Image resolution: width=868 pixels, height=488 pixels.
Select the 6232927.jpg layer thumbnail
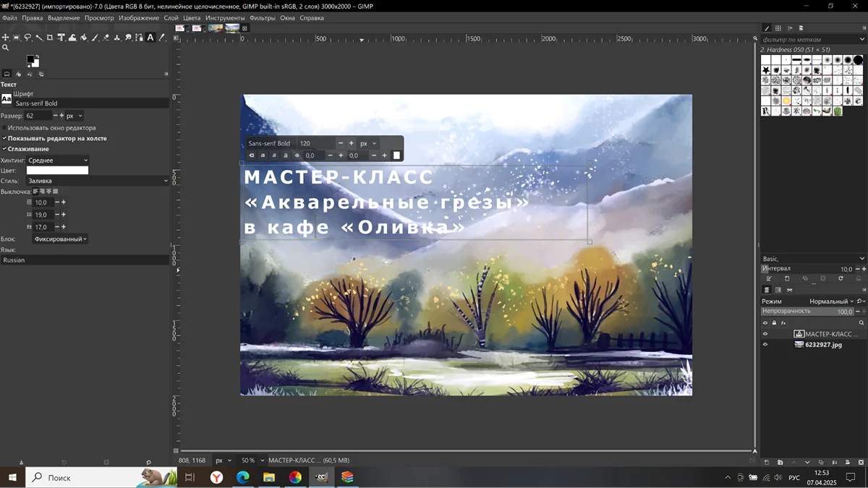coord(799,345)
